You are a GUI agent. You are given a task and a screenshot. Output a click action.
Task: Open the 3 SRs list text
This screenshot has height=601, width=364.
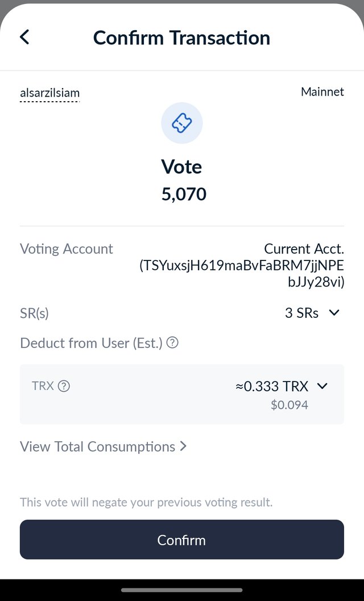click(x=301, y=313)
